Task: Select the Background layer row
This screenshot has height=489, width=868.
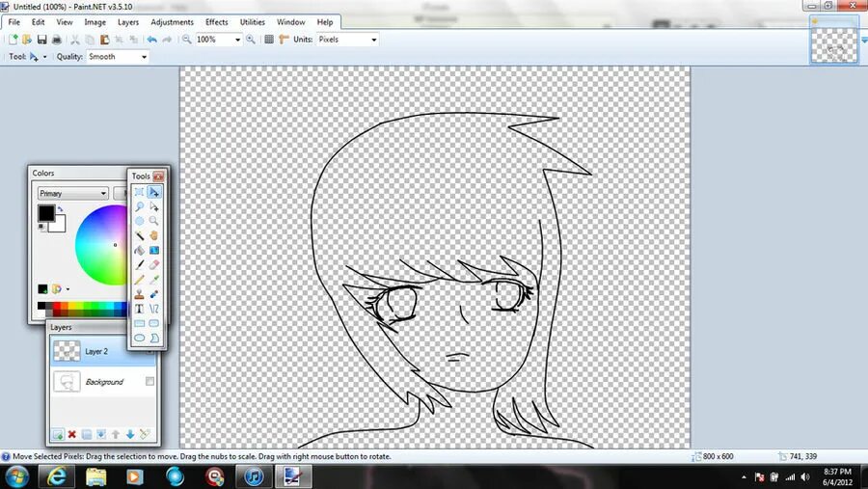Action: pyautogui.click(x=103, y=382)
